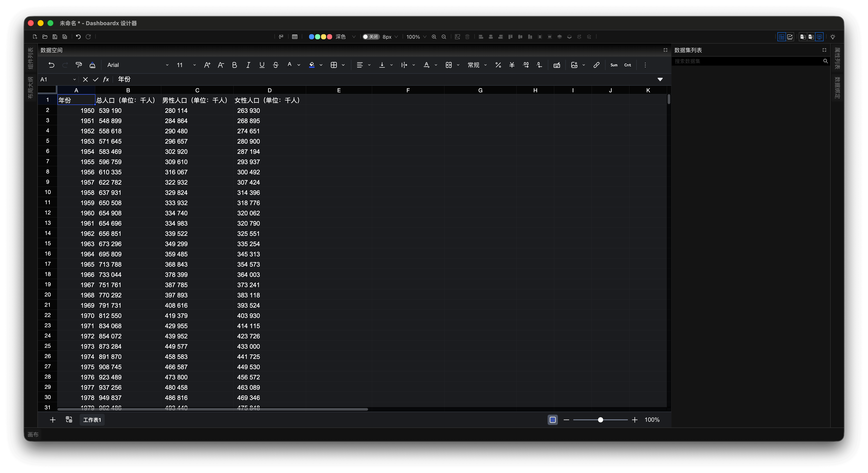Click the Sum function button
868x473 pixels.
[x=614, y=65]
